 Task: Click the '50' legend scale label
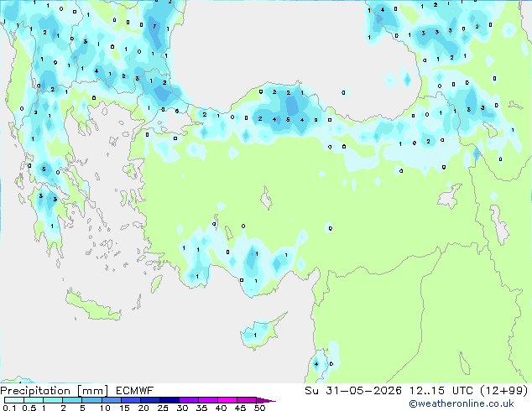[x=259, y=408]
